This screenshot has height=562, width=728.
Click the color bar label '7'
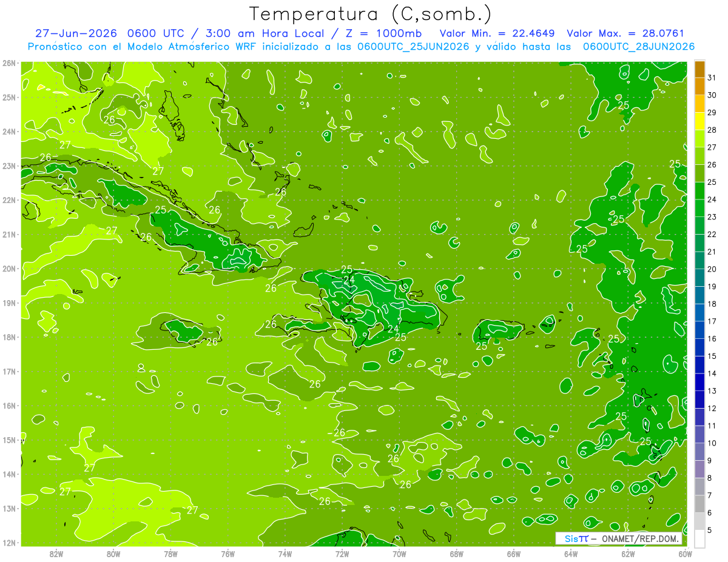tap(709, 495)
